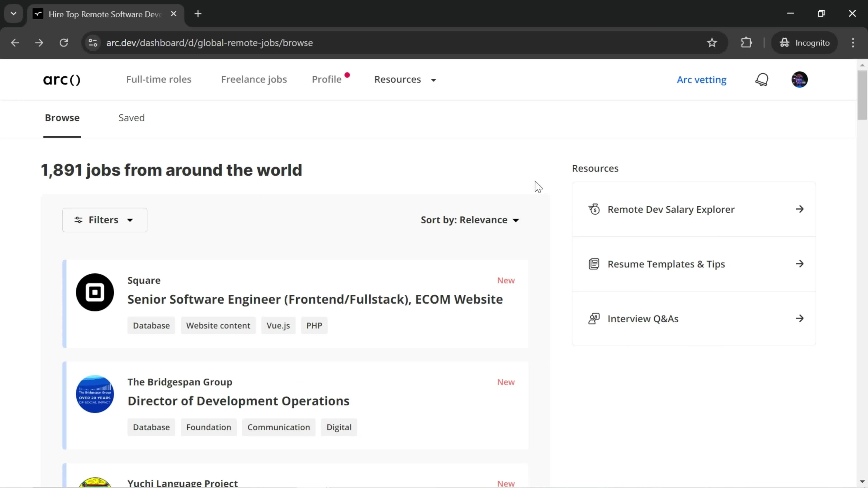Open Interview Q&As resource
Screen dimensions: 868x488
(x=694, y=318)
